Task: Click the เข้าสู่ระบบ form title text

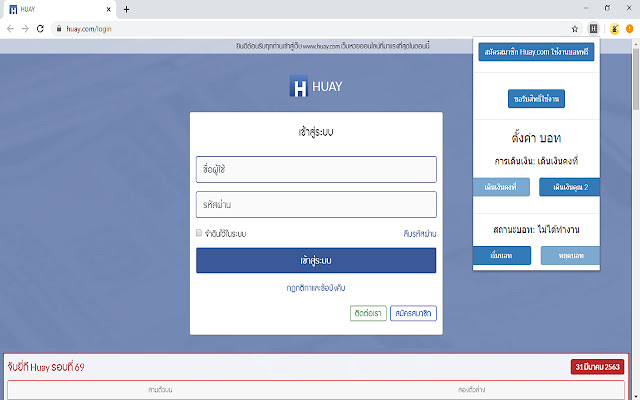Action: [x=316, y=132]
